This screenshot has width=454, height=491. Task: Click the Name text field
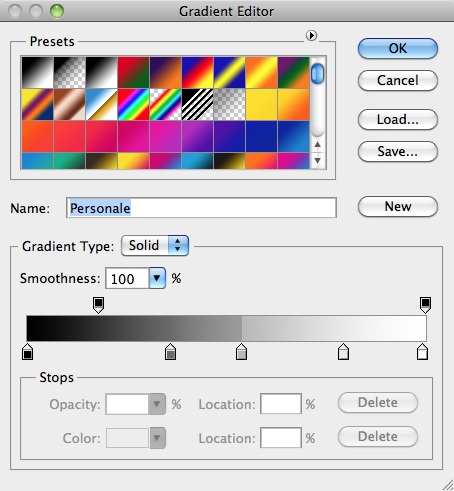201,208
